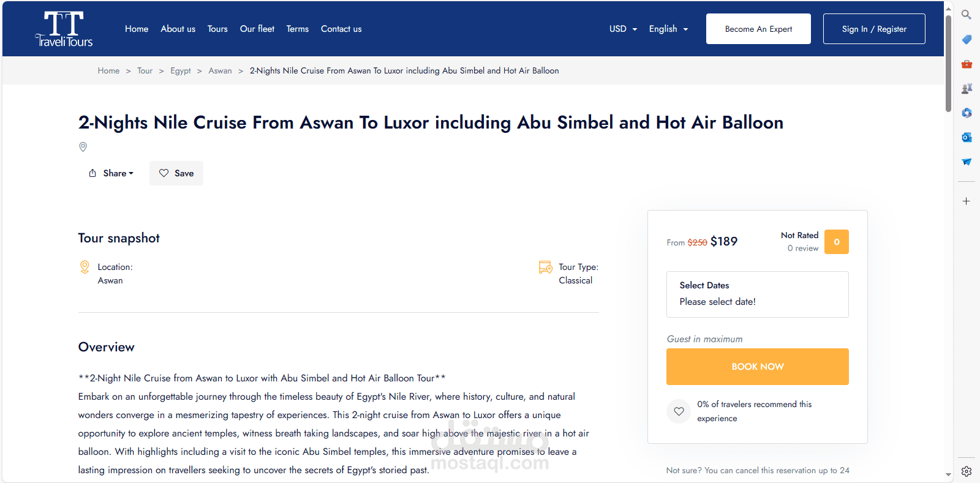Expand the USD currency dropdown

pos(623,29)
